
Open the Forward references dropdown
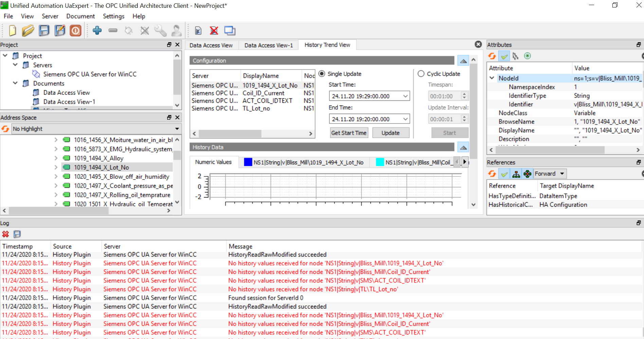[x=550, y=174]
